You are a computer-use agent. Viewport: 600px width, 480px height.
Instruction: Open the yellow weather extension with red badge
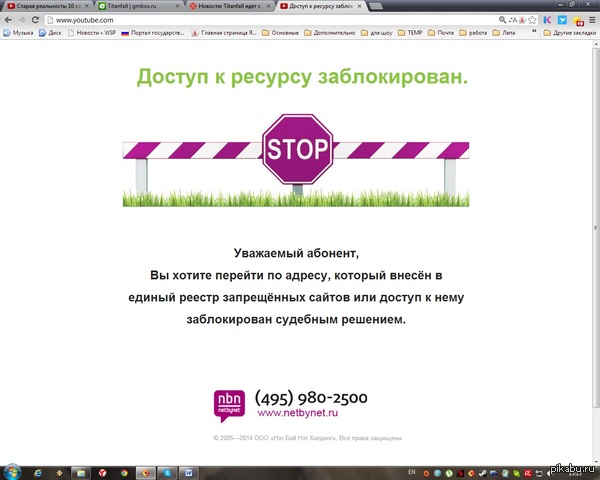point(578,21)
